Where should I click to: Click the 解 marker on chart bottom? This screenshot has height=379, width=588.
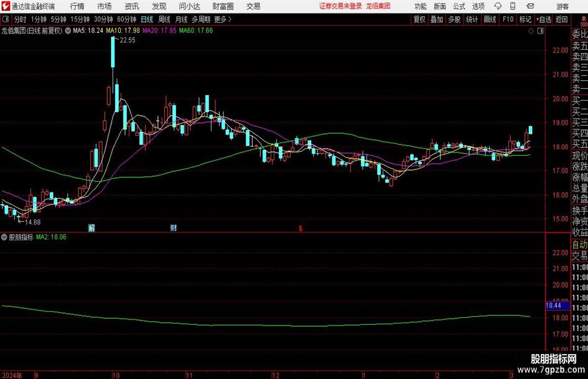coord(91,228)
